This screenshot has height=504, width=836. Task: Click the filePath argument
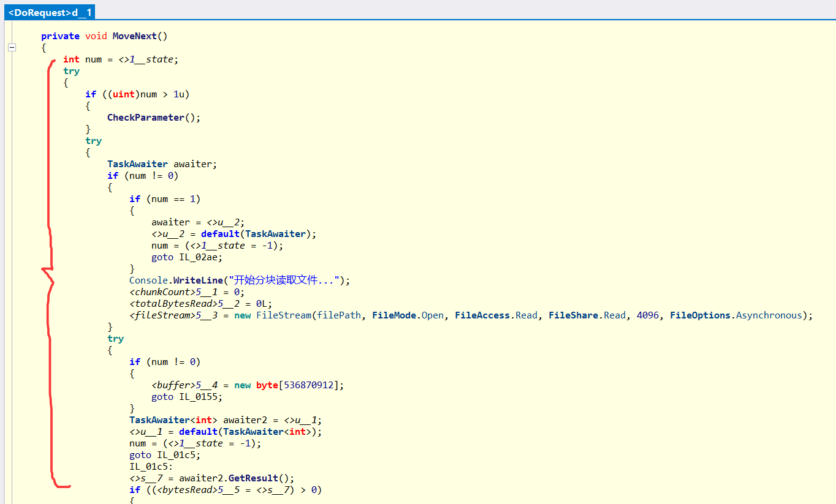338,315
